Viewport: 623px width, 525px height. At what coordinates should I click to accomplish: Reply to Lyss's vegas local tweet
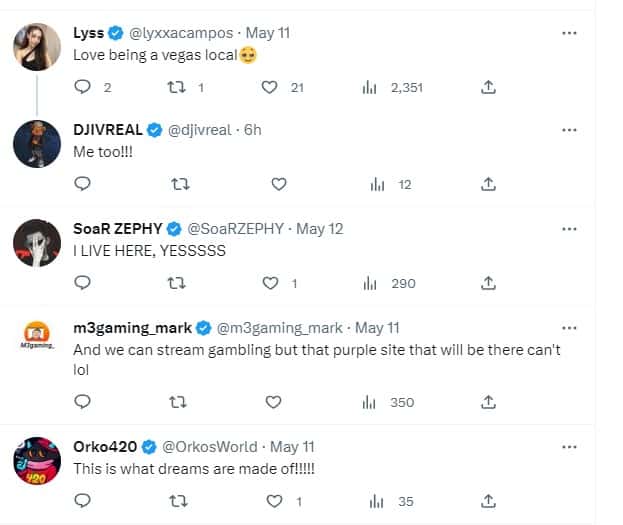[x=83, y=87]
